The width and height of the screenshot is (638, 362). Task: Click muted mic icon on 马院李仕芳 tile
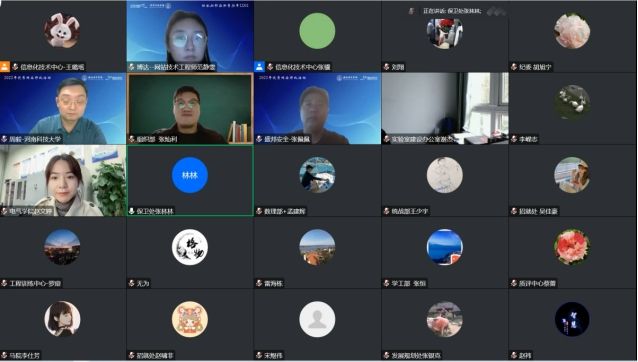point(4,355)
